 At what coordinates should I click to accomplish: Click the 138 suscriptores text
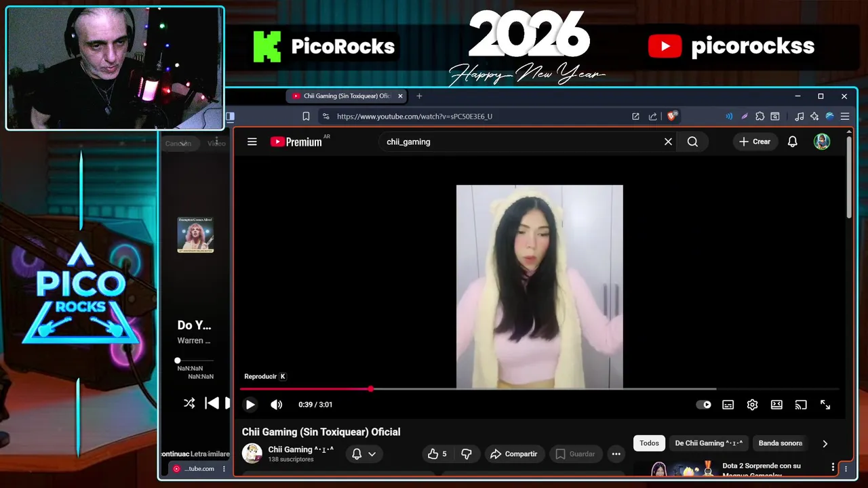click(291, 460)
